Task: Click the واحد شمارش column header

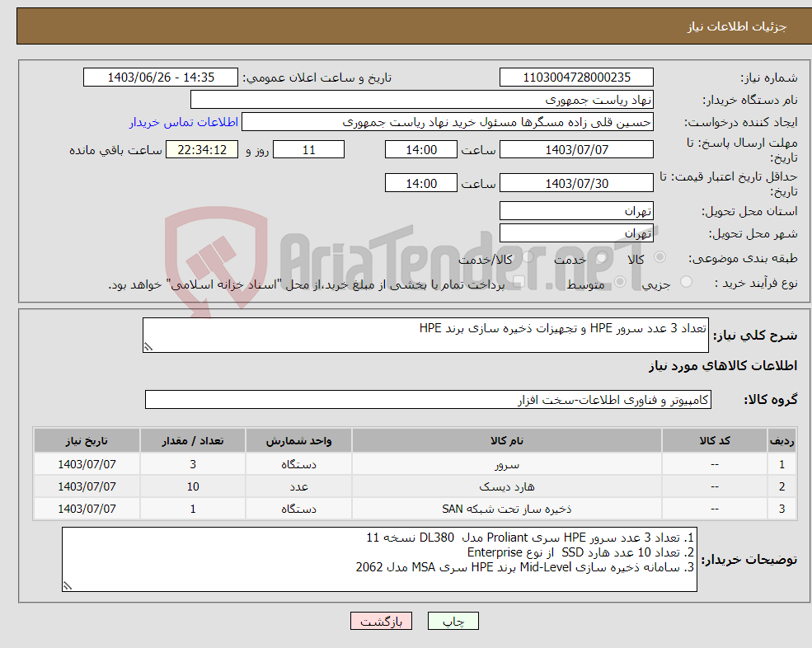Action: [x=298, y=441]
